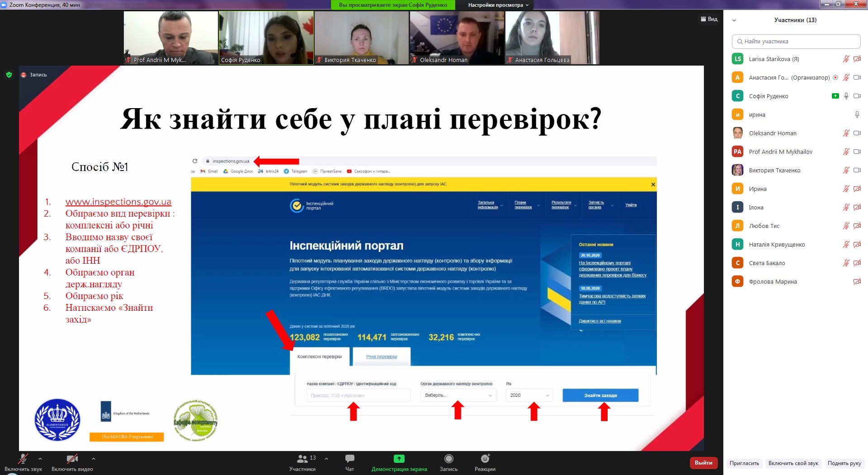Click Анастасия Го... camera icon in list

point(857,77)
